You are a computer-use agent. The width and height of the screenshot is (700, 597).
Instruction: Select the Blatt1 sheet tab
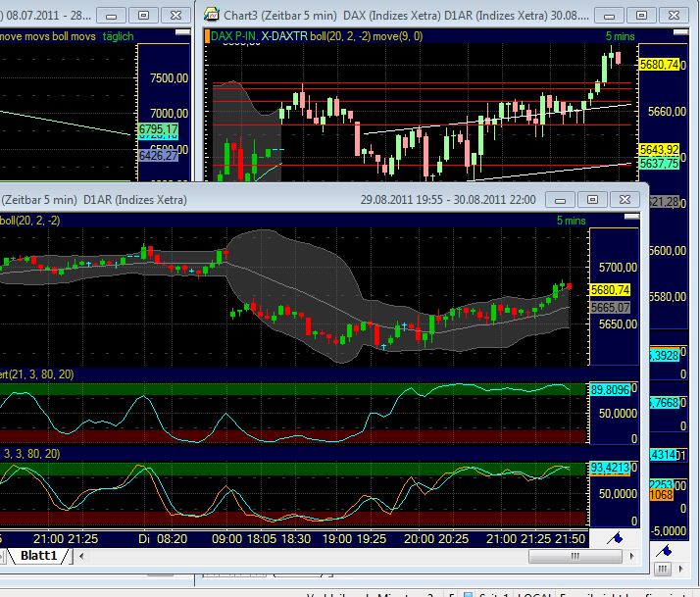coord(39,556)
